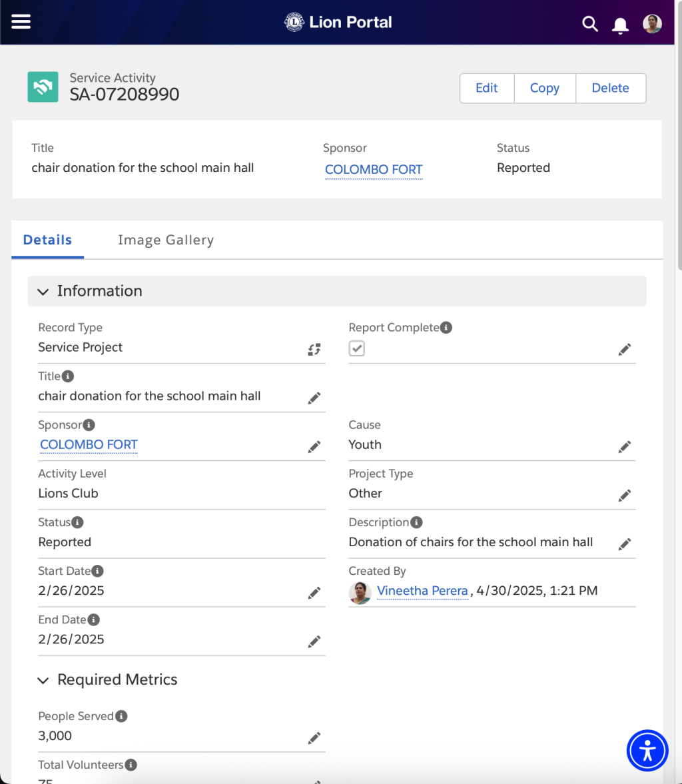
Task: Open the hamburger navigation menu
Action: [x=21, y=21]
